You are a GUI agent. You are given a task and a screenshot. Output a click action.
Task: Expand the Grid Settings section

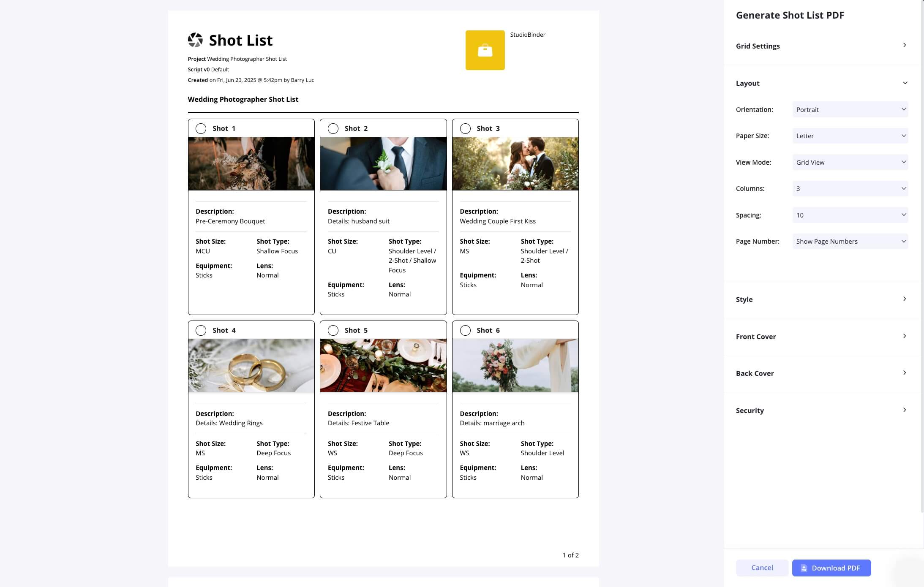click(x=822, y=46)
